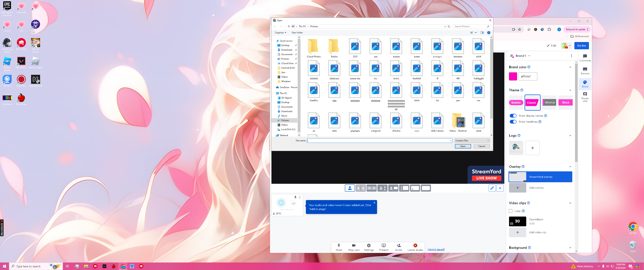The height and width of the screenshot is (270, 644).
Task: Select the Roblox folder
Action: (x=334, y=48)
